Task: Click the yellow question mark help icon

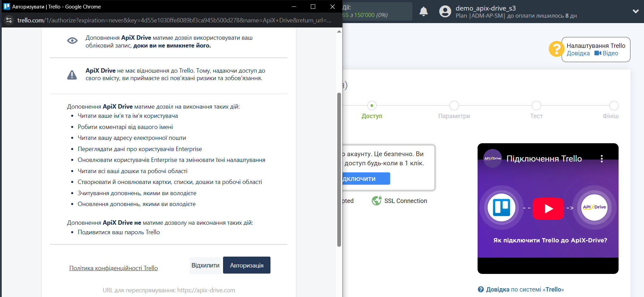Action: [x=556, y=49]
